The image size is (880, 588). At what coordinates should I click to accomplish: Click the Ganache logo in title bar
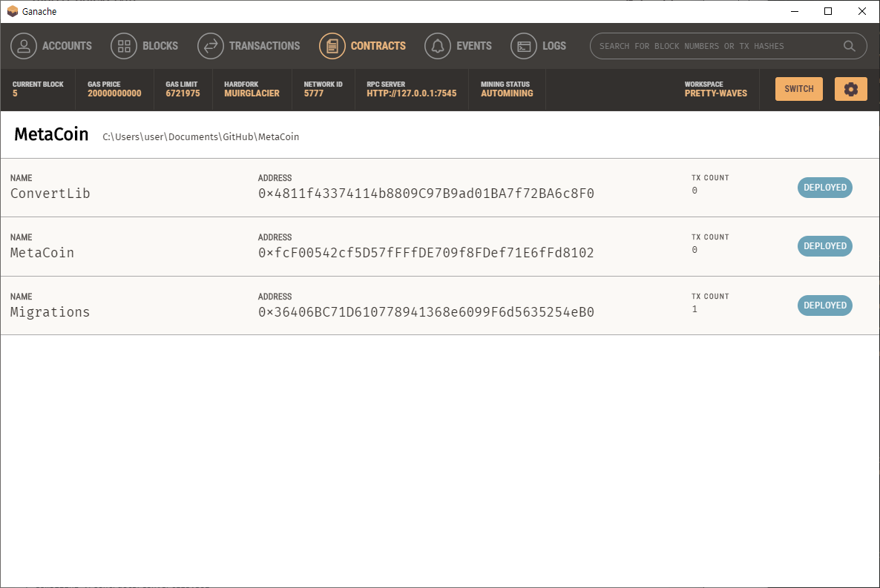click(x=13, y=11)
